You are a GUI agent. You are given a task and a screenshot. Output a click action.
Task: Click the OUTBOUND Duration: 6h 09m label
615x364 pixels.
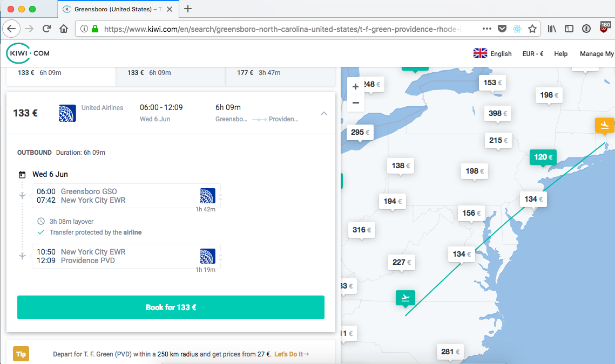(x=61, y=153)
